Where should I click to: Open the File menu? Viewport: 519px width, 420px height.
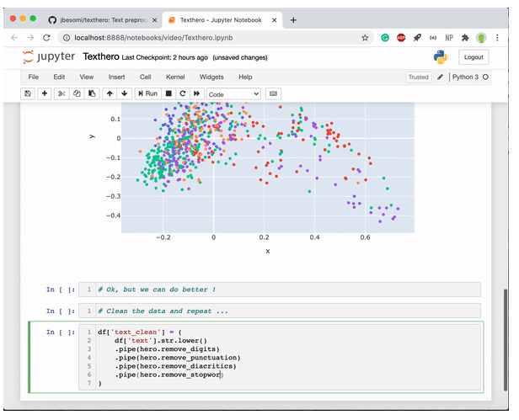tap(34, 77)
